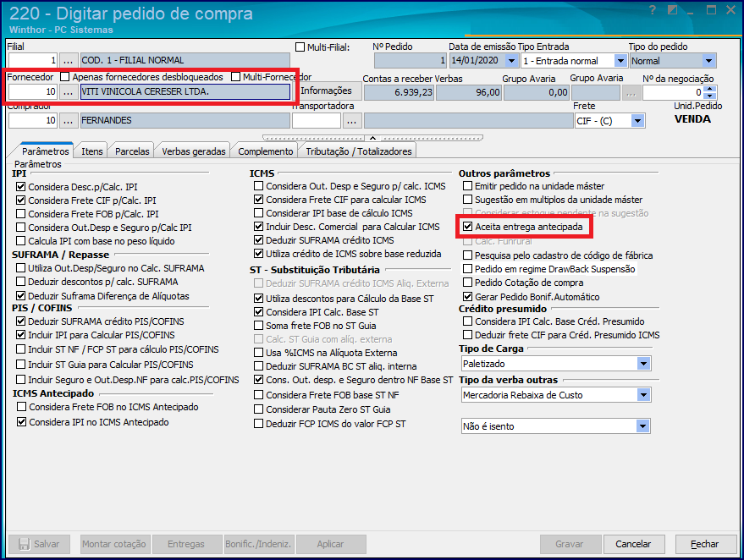Focus the Fornecedor code field
Screen dimensions: 744x560
pos(33,92)
